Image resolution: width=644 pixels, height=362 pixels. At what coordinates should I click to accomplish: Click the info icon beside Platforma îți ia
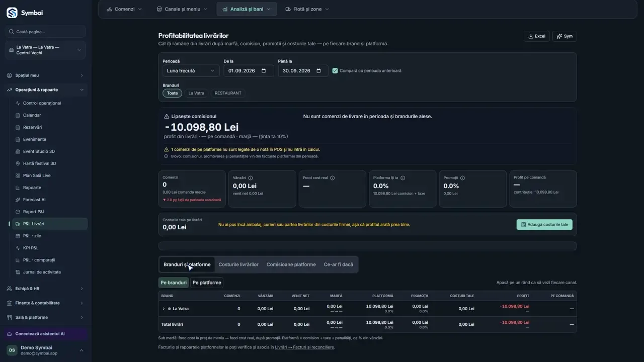403,178
